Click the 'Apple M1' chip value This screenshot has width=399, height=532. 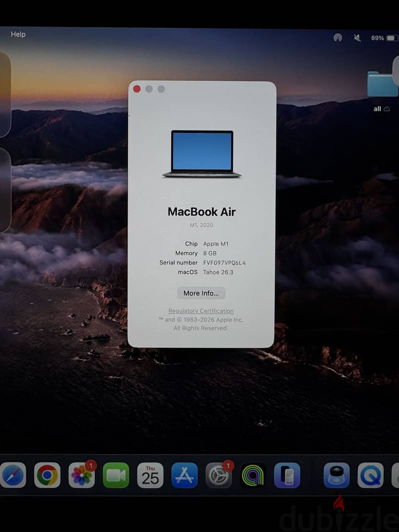(216, 244)
